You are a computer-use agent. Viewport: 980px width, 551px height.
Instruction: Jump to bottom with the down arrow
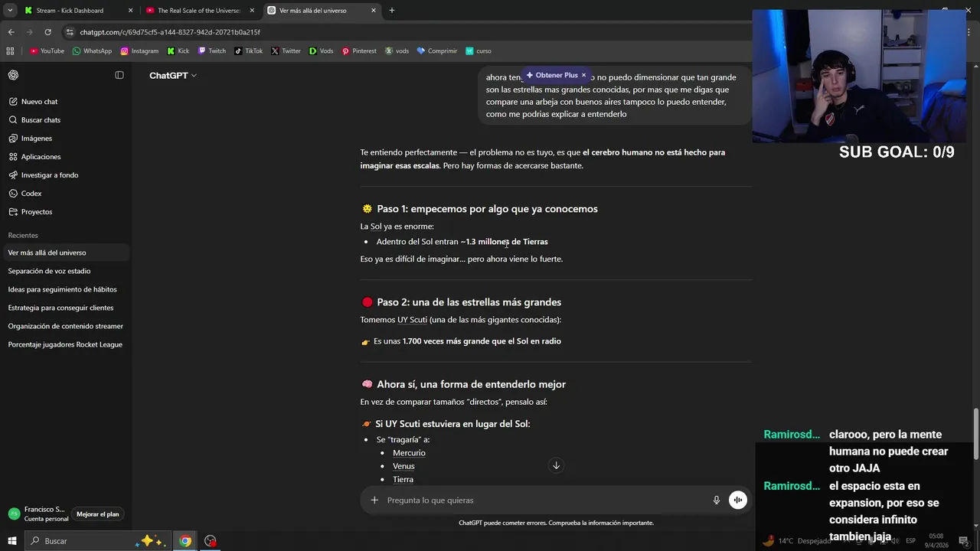[x=557, y=465]
